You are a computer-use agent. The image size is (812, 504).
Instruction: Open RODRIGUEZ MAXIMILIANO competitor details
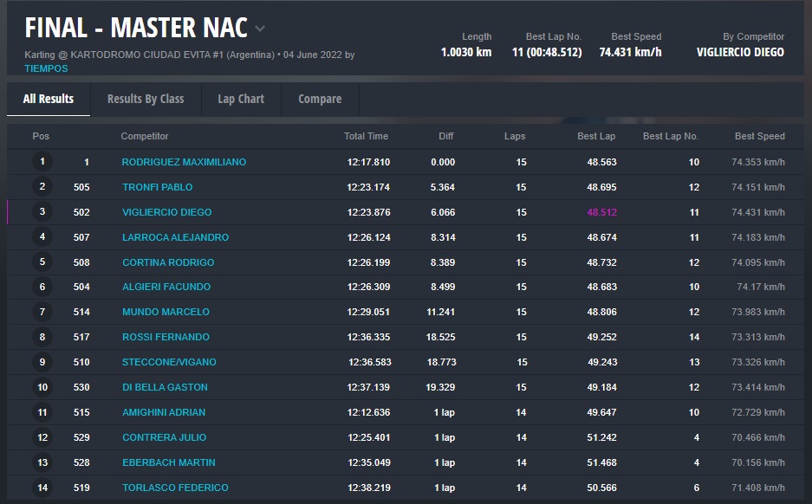184,162
